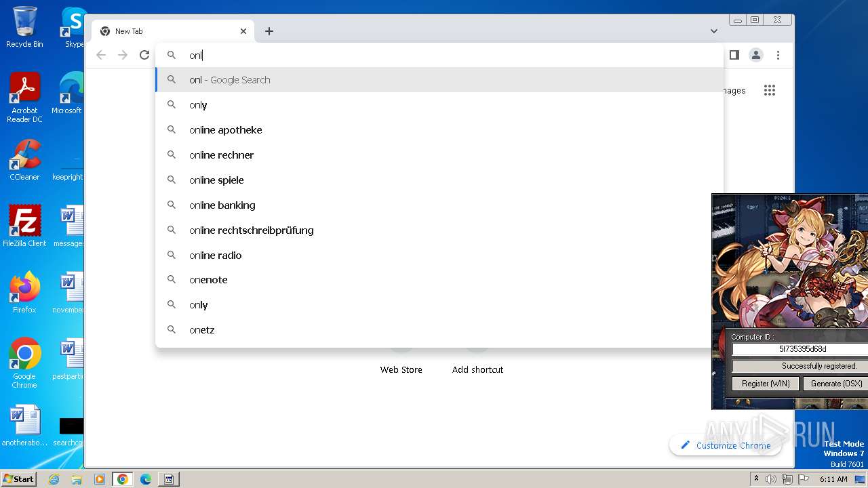Open the november Word document icon

click(69, 292)
